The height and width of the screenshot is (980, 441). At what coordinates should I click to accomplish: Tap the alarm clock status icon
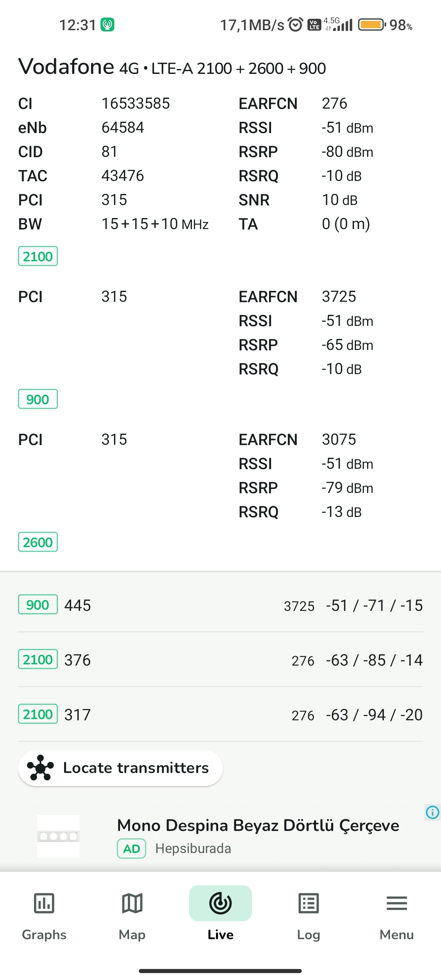pyautogui.click(x=296, y=25)
